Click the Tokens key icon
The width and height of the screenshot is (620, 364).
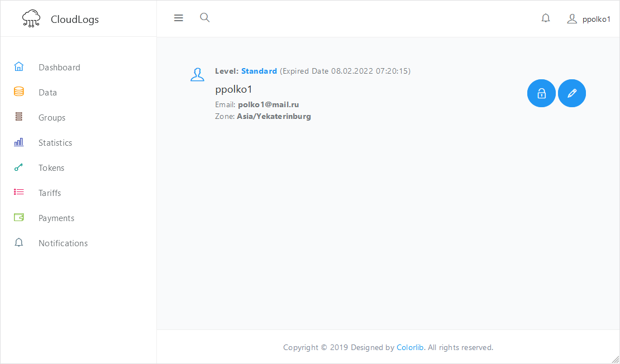(19, 167)
